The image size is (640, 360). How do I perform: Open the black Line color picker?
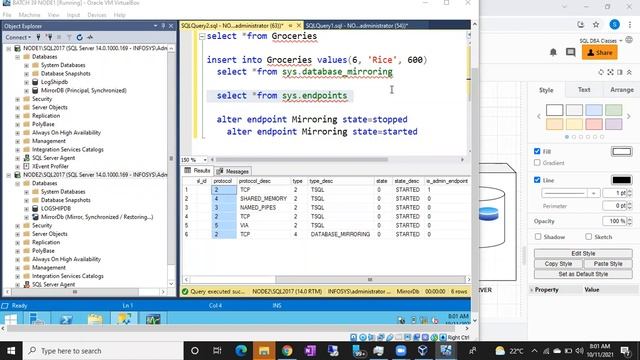coord(621,180)
